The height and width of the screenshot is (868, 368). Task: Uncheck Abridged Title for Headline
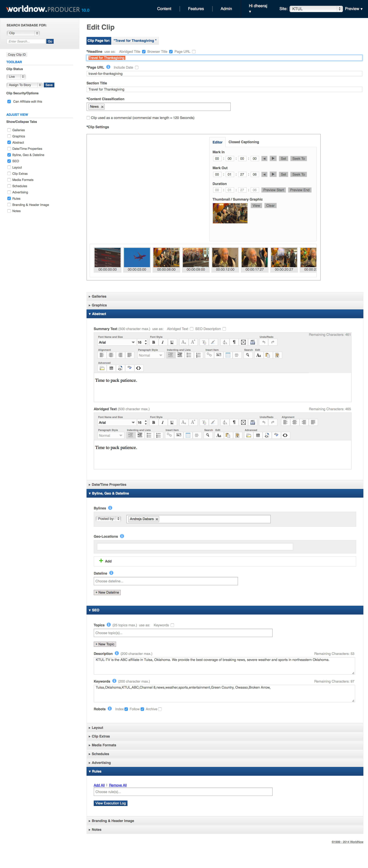pos(144,52)
